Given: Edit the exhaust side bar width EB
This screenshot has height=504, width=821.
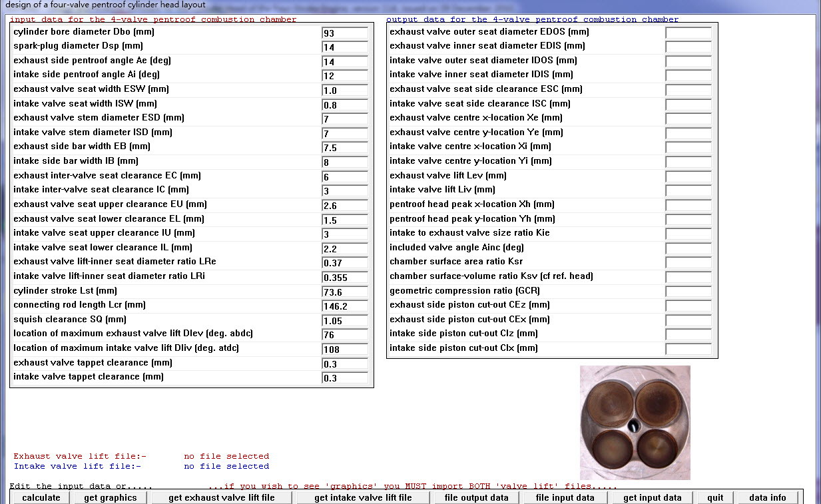Looking at the screenshot, I should pos(345,148).
